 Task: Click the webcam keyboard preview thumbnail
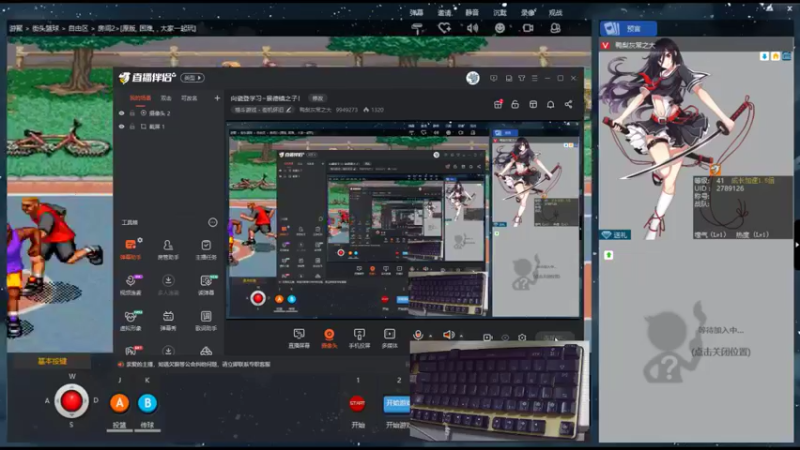pos(499,392)
